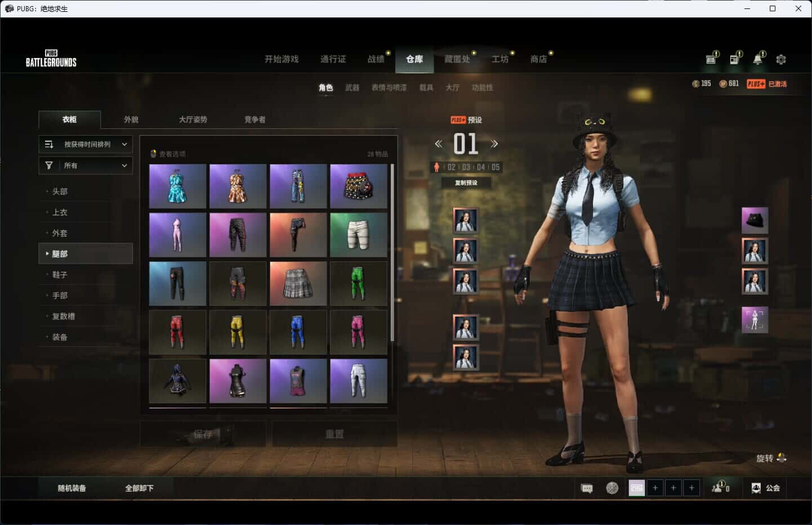The width and height of the screenshot is (812, 525).
Task: Click the crate-shaped icon in top bar
Action: click(711, 59)
